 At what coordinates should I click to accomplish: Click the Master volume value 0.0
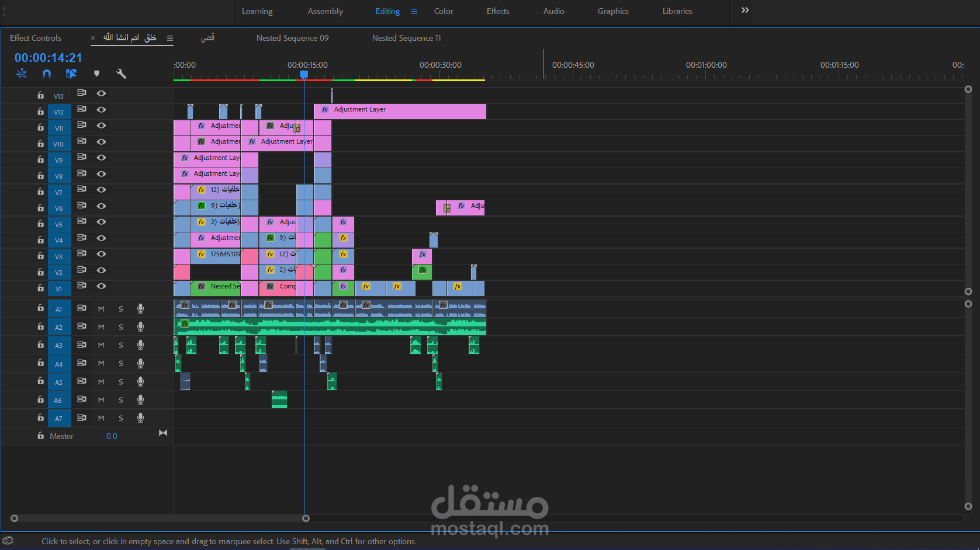[x=112, y=436]
